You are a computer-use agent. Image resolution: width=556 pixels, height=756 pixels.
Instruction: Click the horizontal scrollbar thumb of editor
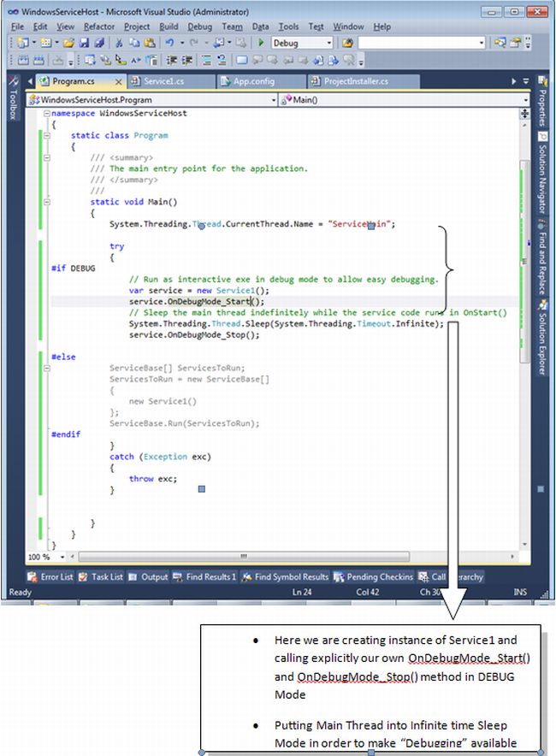[x=244, y=557]
